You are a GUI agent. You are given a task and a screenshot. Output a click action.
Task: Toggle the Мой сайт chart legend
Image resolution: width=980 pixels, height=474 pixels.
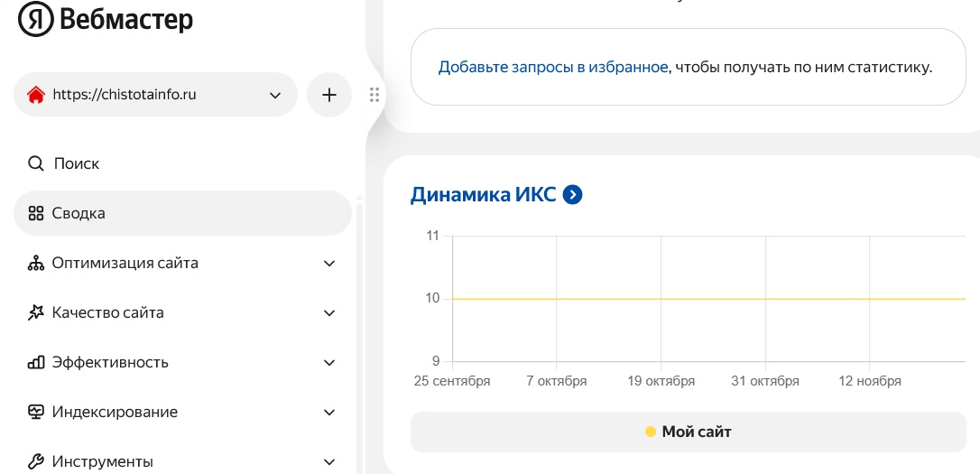688,432
